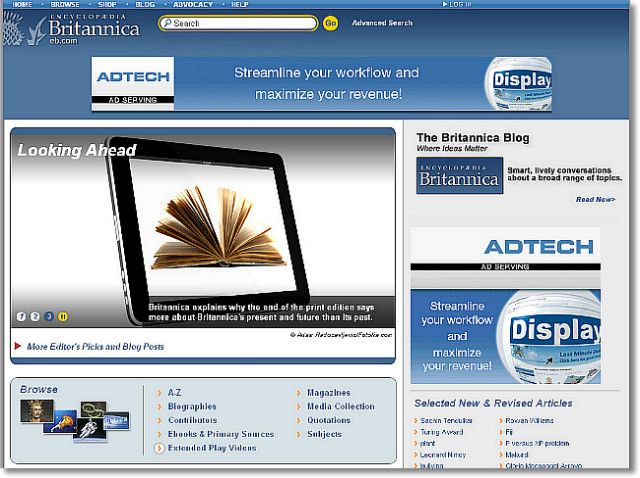Select slide 3 in the carousel

tap(49, 316)
